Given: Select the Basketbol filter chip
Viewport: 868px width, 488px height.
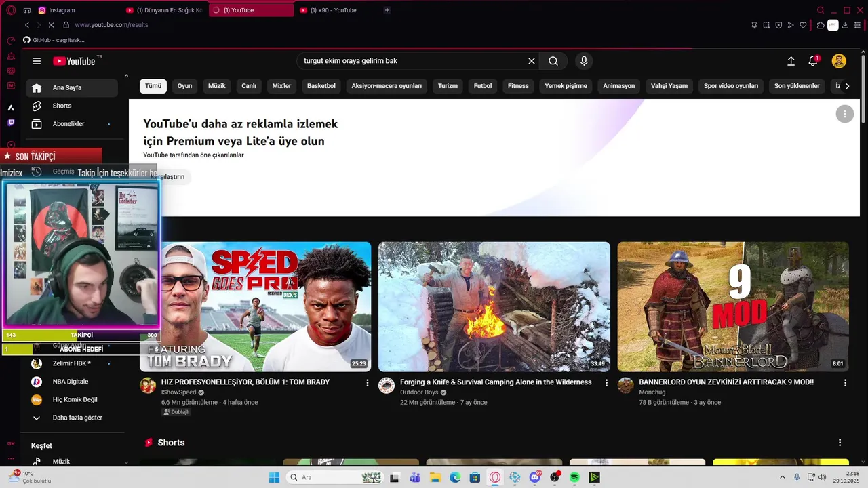Looking at the screenshot, I should point(321,86).
